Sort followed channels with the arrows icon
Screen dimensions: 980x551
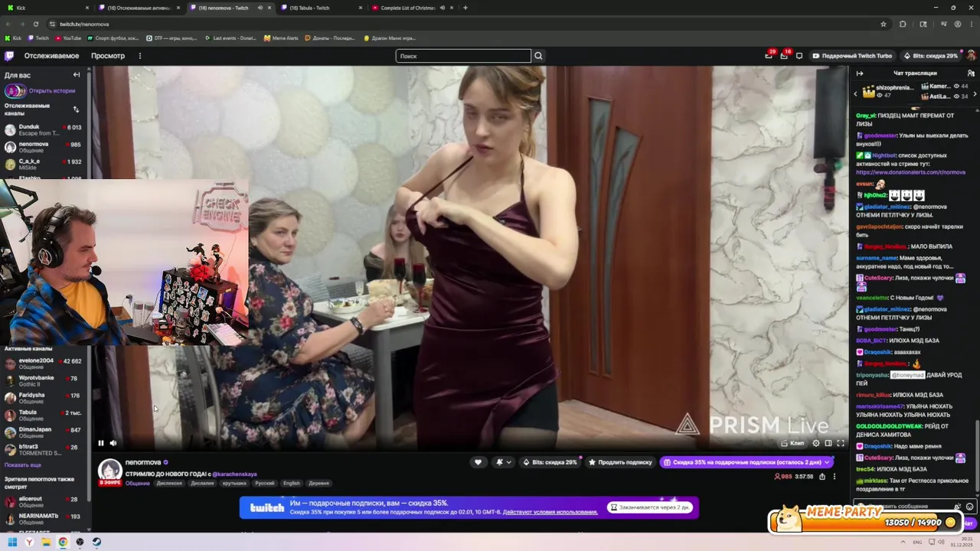(76, 109)
